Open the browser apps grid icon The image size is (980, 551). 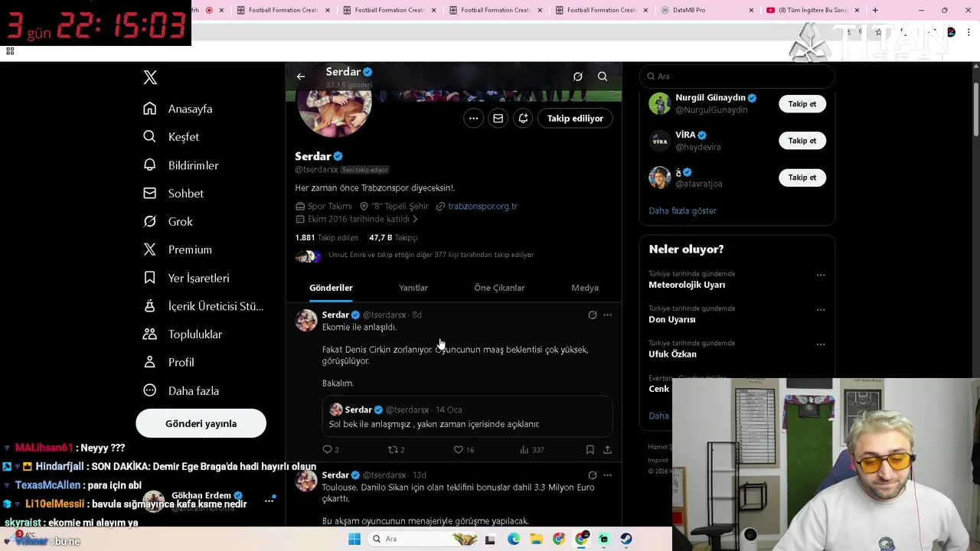[x=10, y=51]
